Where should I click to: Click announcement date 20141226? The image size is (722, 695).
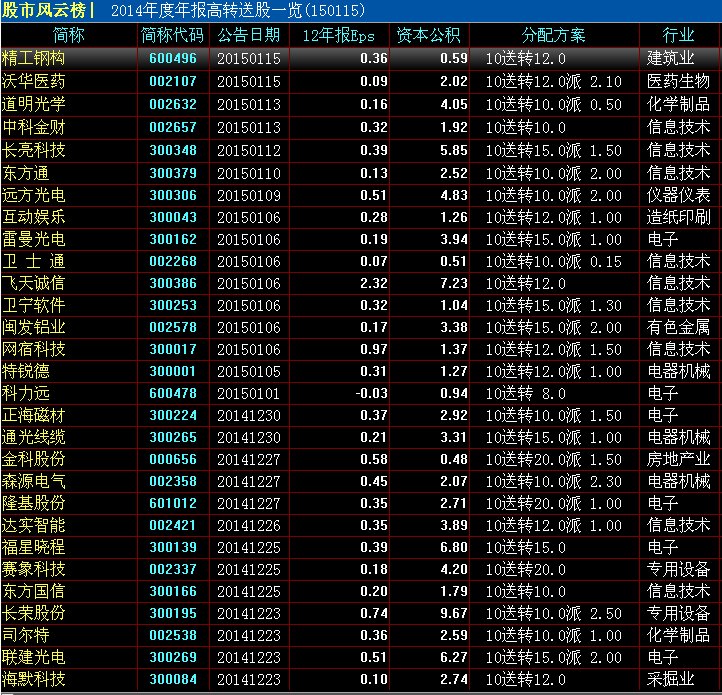(x=249, y=526)
